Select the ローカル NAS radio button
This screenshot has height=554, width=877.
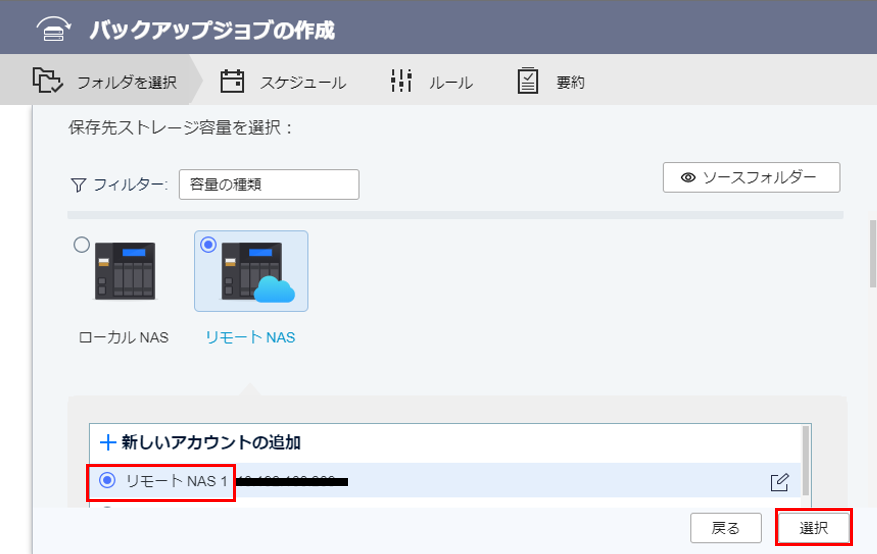tap(82, 245)
